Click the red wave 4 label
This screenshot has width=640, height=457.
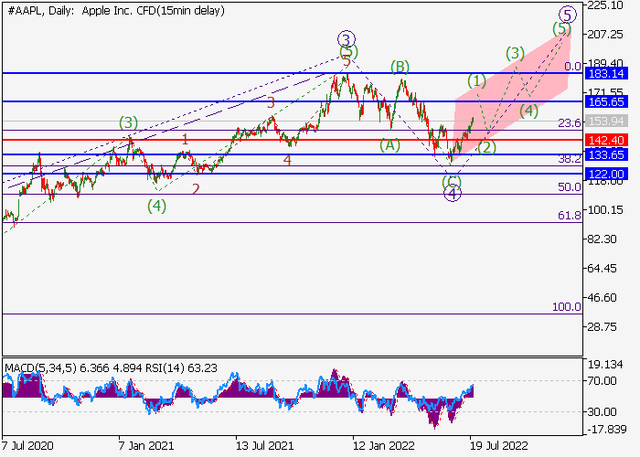tap(287, 160)
